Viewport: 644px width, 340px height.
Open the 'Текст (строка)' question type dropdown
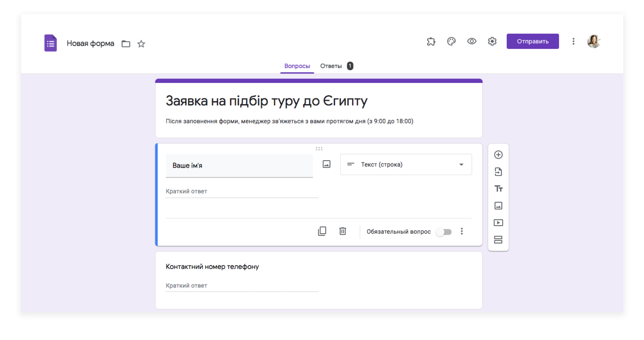point(406,164)
